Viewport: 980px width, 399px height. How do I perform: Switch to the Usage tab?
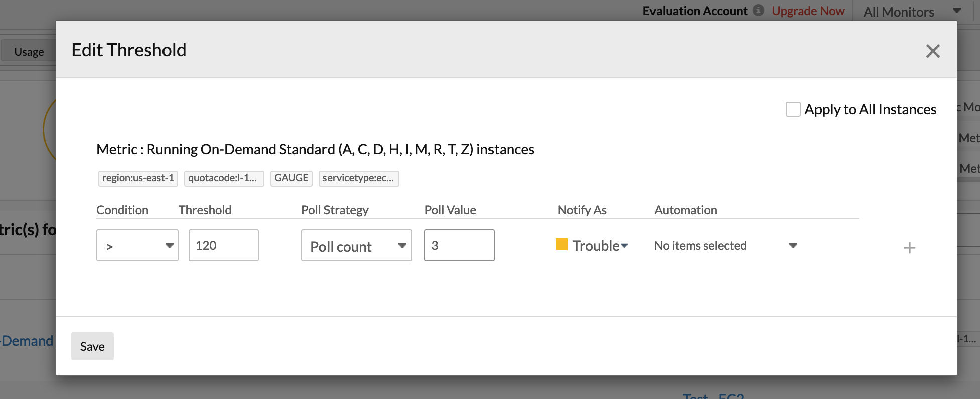29,52
